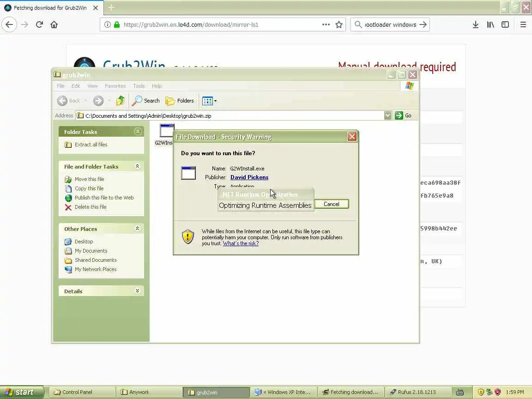Open Firefox downloads panel
Viewport: 532px width, 399px height.
[x=476, y=24]
